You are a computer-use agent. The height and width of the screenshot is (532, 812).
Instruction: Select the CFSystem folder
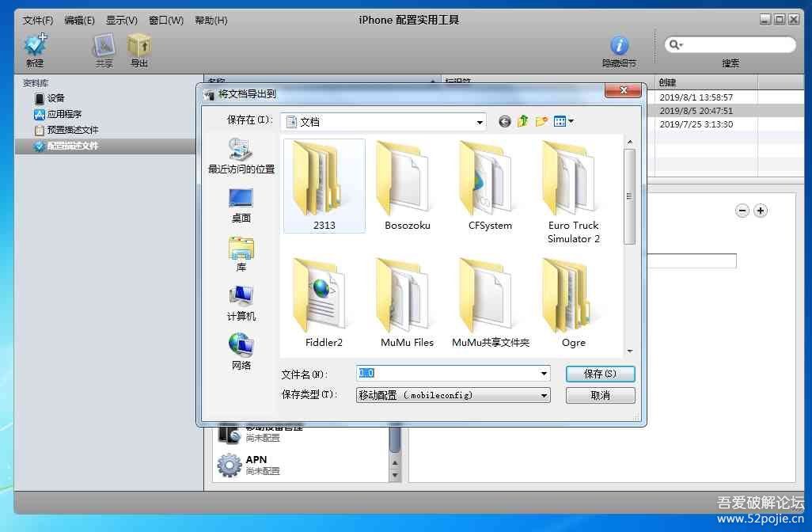point(490,185)
